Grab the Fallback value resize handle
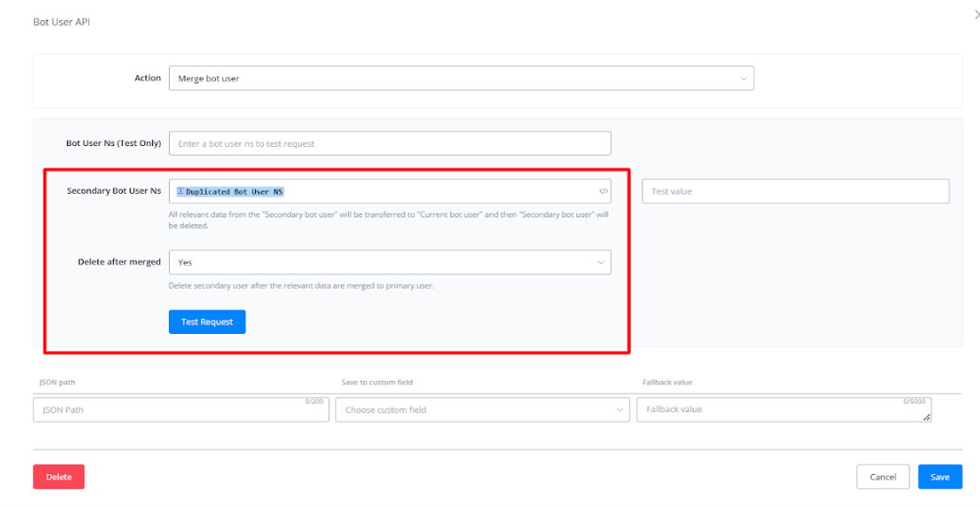This screenshot has height=507, width=980. click(926, 417)
